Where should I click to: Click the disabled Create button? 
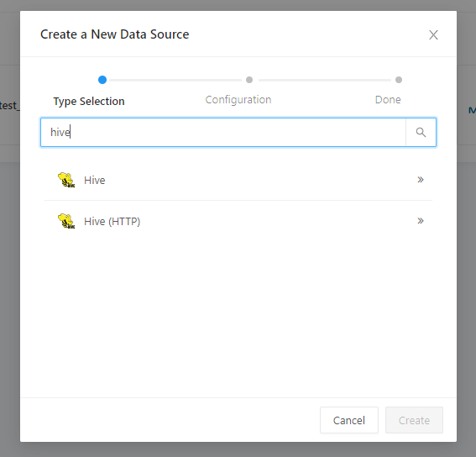[x=414, y=420]
